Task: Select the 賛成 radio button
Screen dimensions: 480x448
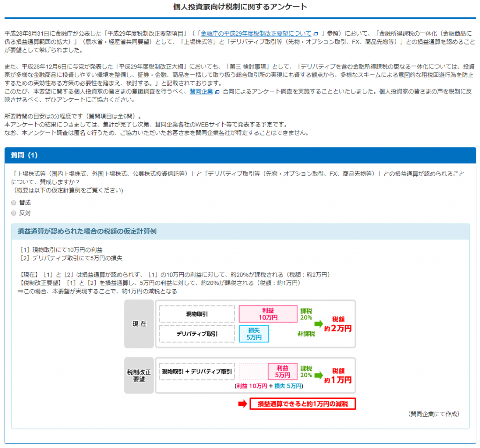Action: pyautogui.click(x=14, y=203)
